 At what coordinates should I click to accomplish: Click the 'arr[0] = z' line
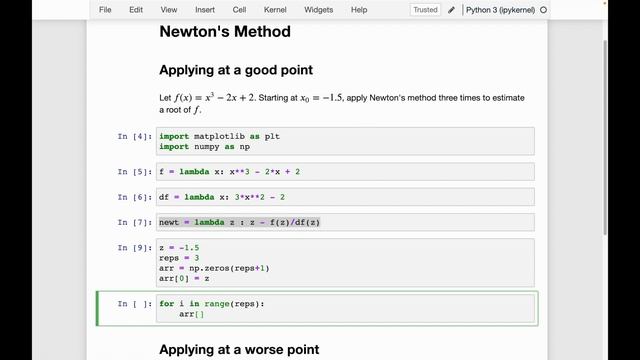click(x=184, y=278)
